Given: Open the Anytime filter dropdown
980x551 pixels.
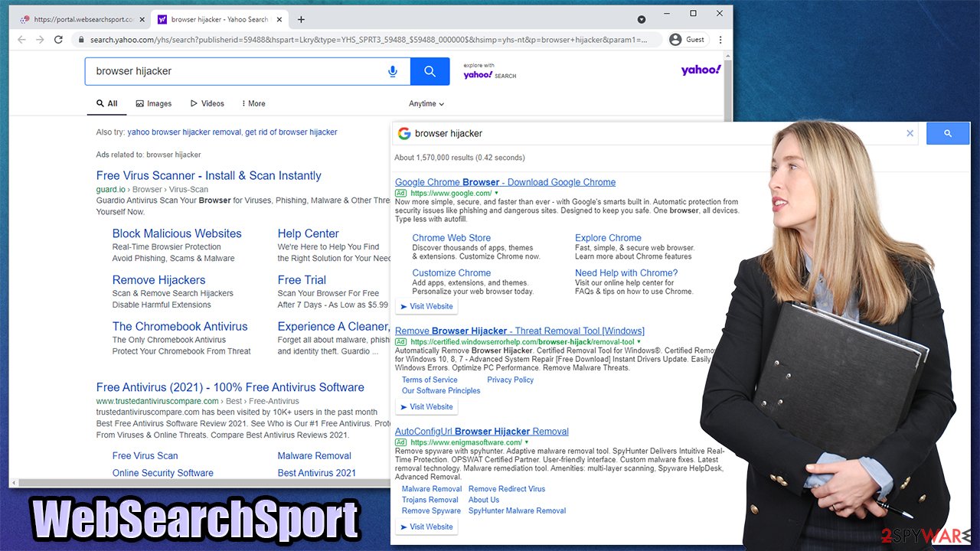Looking at the screenshot, I should 426,103.
